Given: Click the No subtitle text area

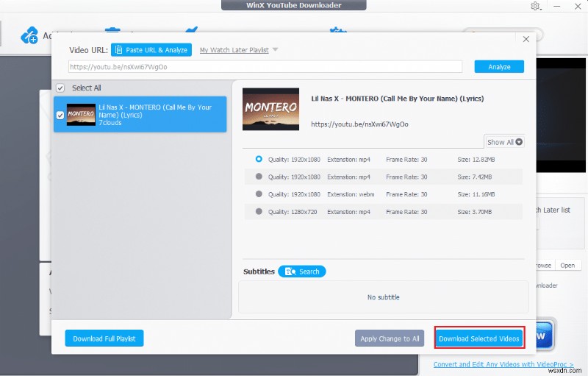Looking at the screenshot, I should pos(383,297).
